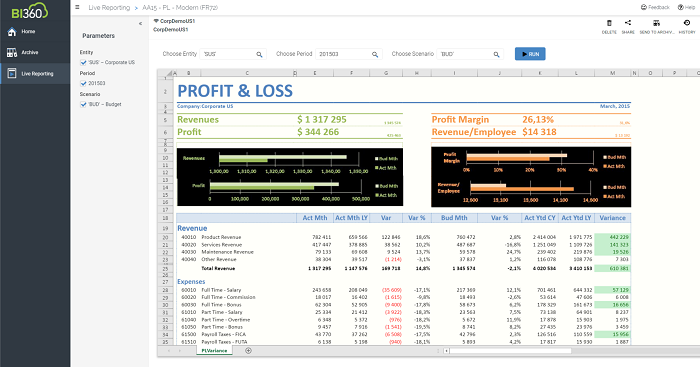Collapse the Parameters panel chevron

pos(140,24)
